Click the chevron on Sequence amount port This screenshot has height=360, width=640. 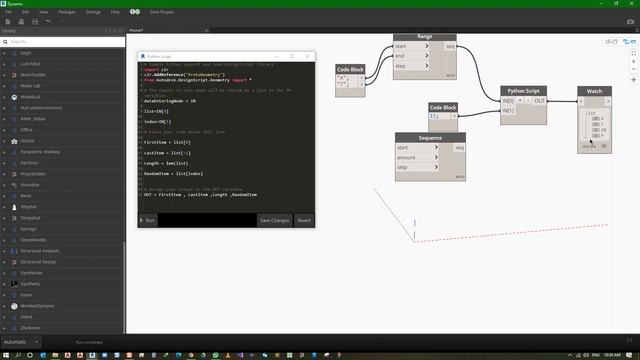pyautogui.click(x=436, y=157)
